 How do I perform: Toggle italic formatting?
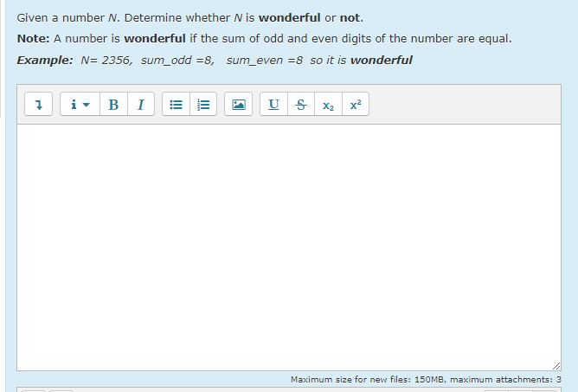coord(141,105)
